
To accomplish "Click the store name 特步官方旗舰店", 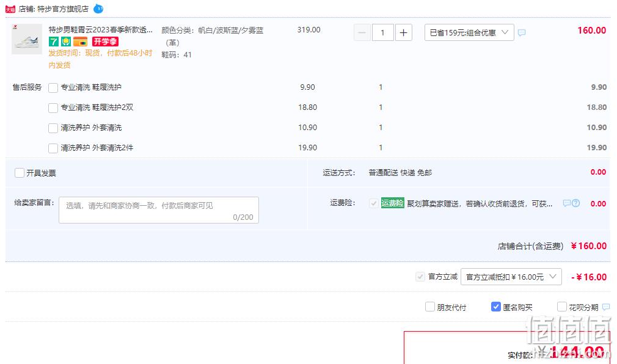I will [x=63, y=9].
